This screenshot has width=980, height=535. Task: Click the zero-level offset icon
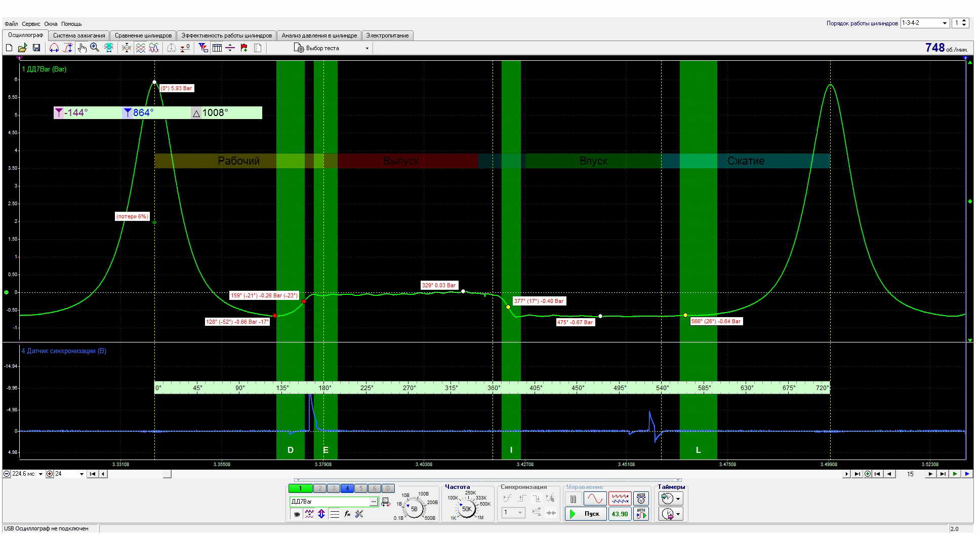point(185,48)
